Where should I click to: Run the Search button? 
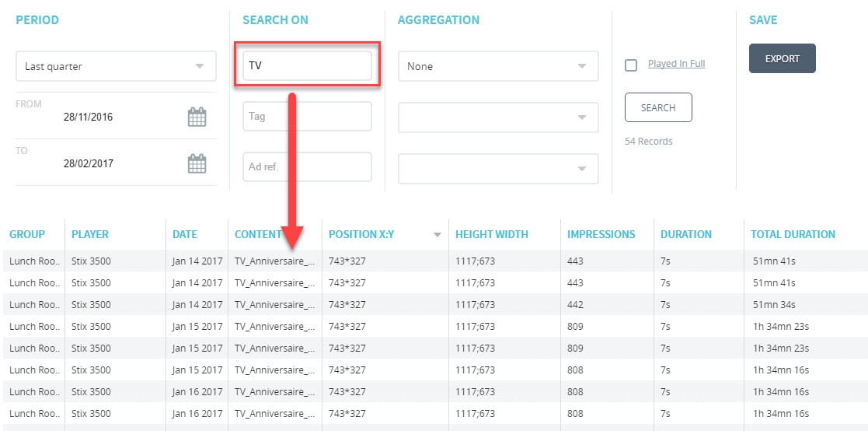(658, 107)
